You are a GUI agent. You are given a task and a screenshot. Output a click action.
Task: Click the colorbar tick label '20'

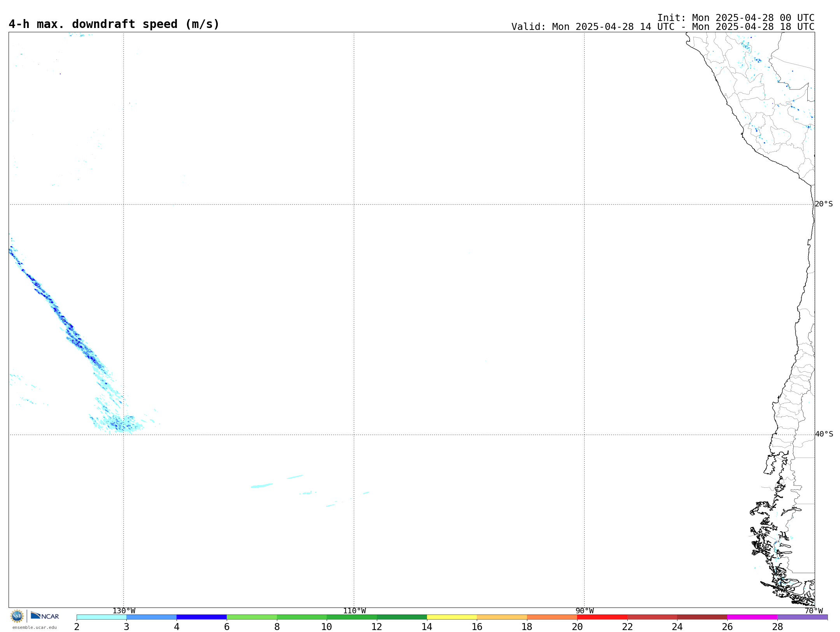[577, 627]
